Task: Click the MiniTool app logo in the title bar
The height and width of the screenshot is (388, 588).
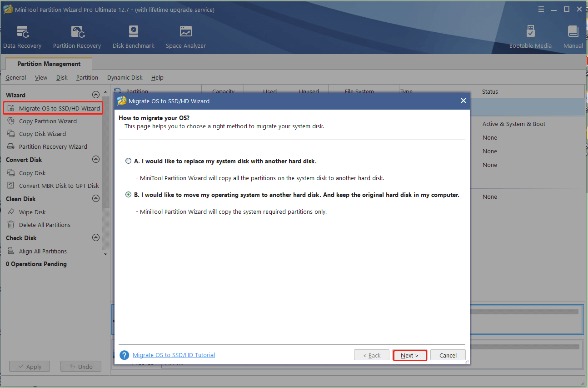Action: 8,10
